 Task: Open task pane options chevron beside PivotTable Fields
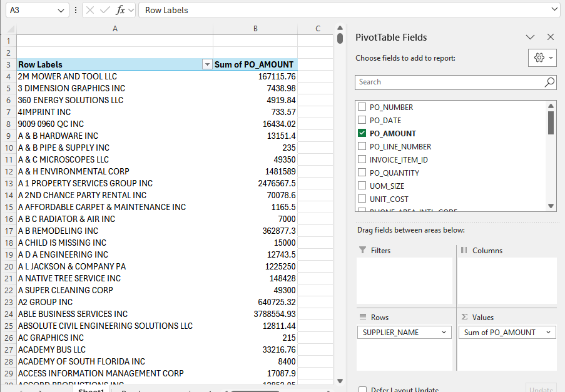tap(530, 37)
